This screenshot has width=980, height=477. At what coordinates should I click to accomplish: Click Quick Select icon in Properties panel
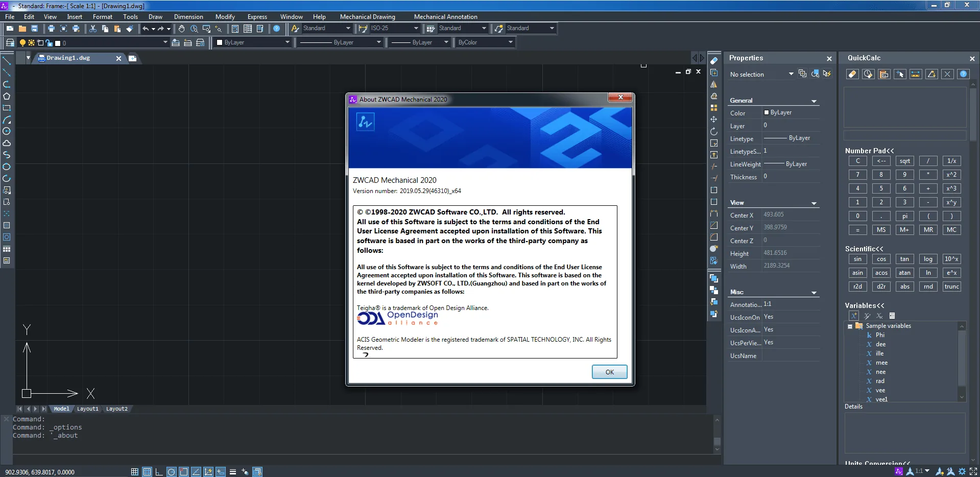click(x=827, y=74)
